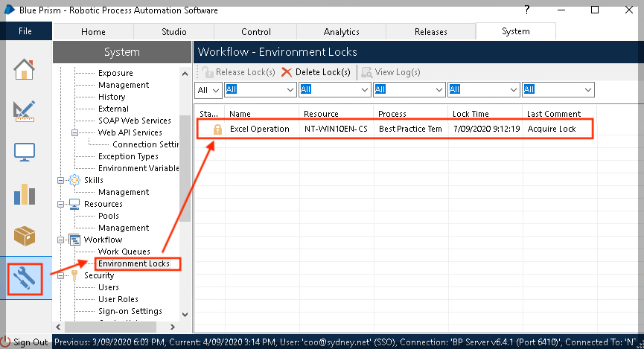The image size is (644, 349).
Task: Open the Home sidebar icon
Action: (x=24, y=69)
